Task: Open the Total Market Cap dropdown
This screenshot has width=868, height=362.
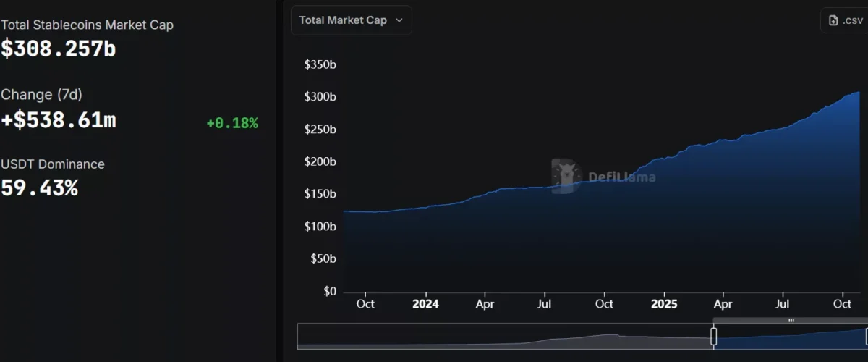Action: tap(351, 20)
